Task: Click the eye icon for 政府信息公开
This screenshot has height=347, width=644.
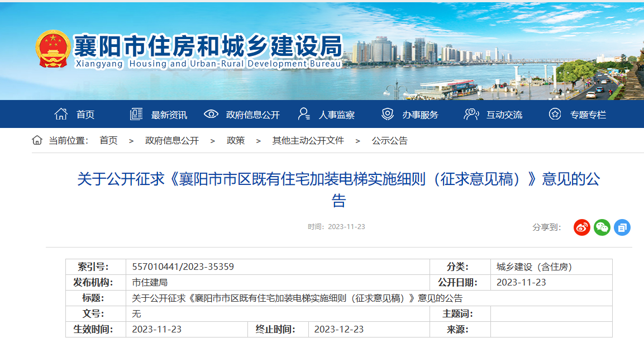Action: tap(210, 113)
